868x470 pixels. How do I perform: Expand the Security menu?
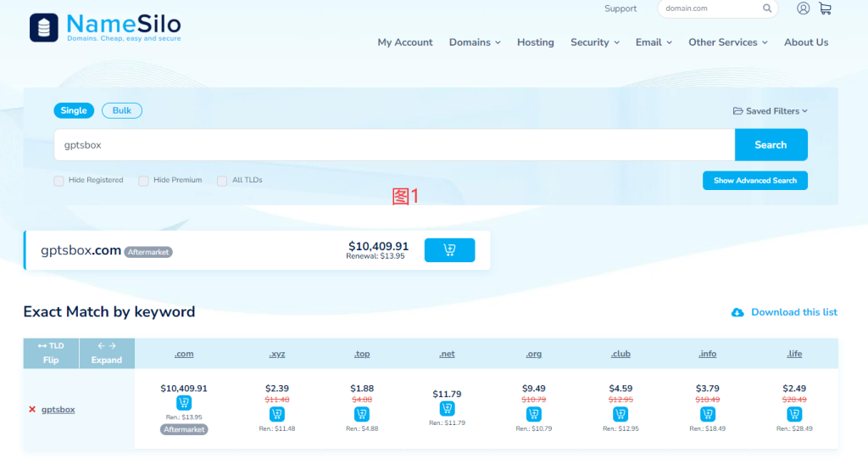click(x=594, y=42)
